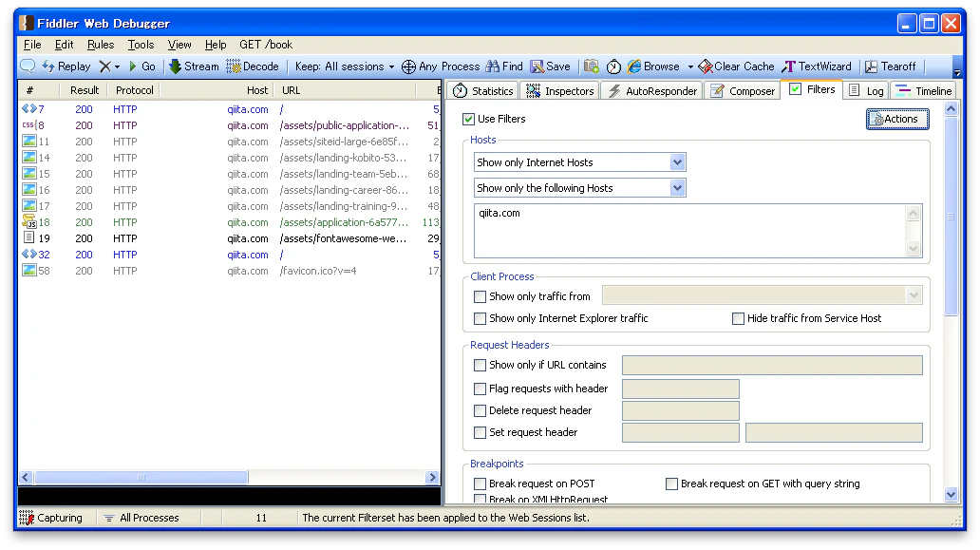Select session 58 favicon image row icon
The width and height of the screenshot is (980, 550).
tap(28, 271)
